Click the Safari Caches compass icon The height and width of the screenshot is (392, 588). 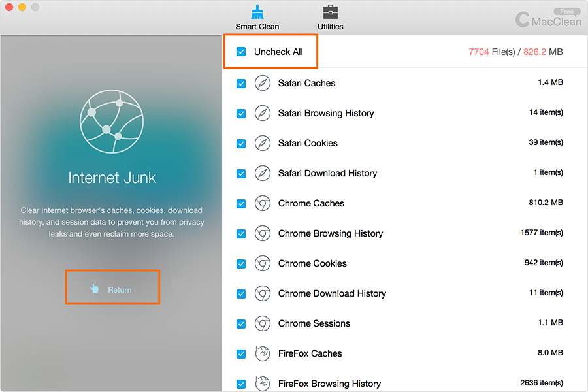tap(263, 83)
